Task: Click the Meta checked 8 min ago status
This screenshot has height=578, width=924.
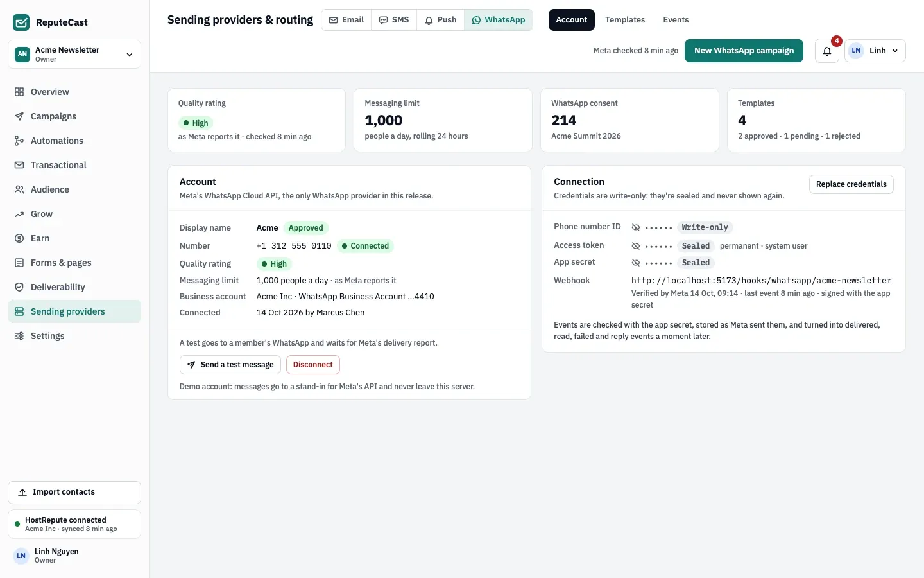Action: (636, 51)
